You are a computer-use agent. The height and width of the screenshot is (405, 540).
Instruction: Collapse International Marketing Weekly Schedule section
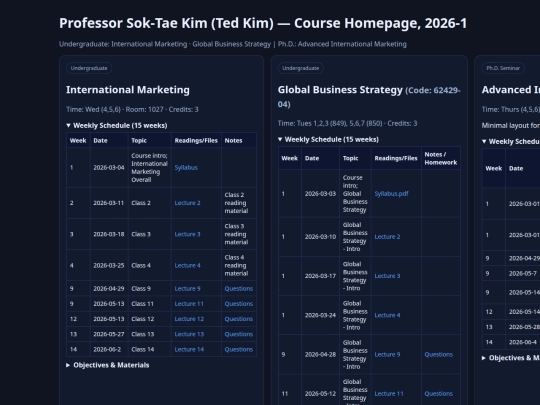point(117,125)
